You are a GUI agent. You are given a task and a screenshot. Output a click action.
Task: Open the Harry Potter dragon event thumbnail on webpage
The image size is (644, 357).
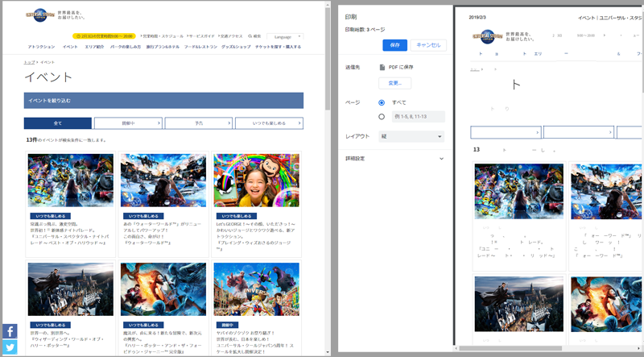(x=163, y=289)
